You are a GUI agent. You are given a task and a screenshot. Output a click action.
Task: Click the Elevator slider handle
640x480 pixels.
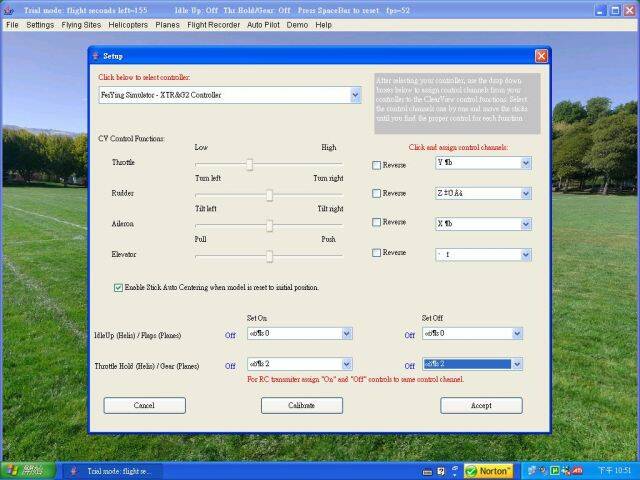click(x=269, y=256)
